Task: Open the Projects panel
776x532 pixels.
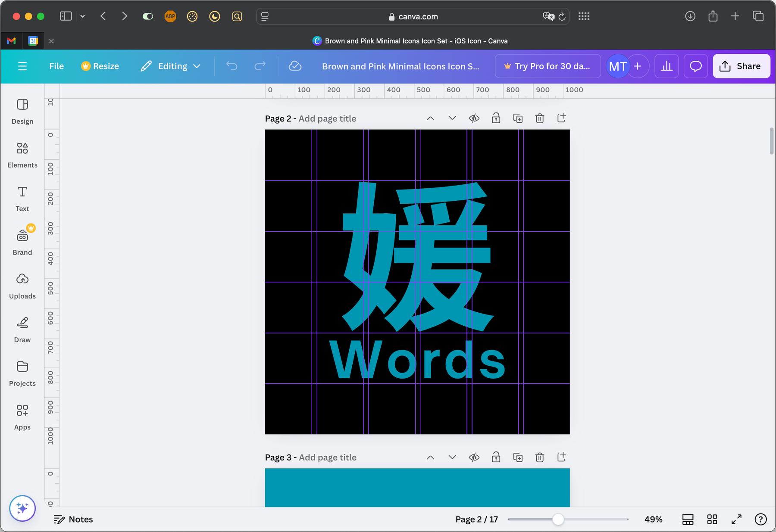Action: [x=22, y=373]
